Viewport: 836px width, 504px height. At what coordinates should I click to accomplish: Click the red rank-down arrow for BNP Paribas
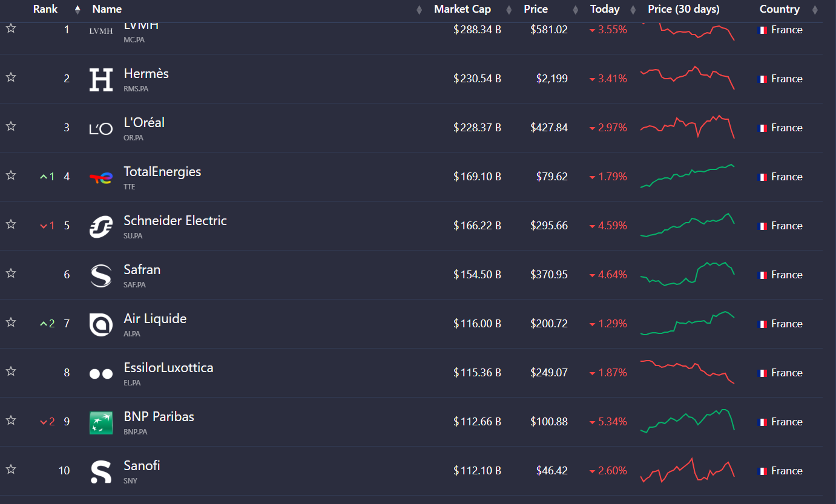tap(43, 422)
